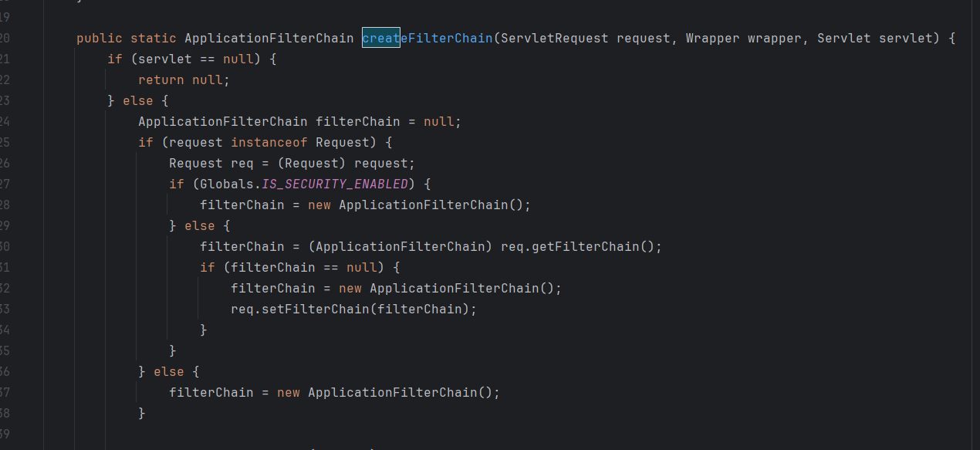This screenshot has height=450, width=980.
Task: Click the 'return null;' statement
Action: pos(184,80)
